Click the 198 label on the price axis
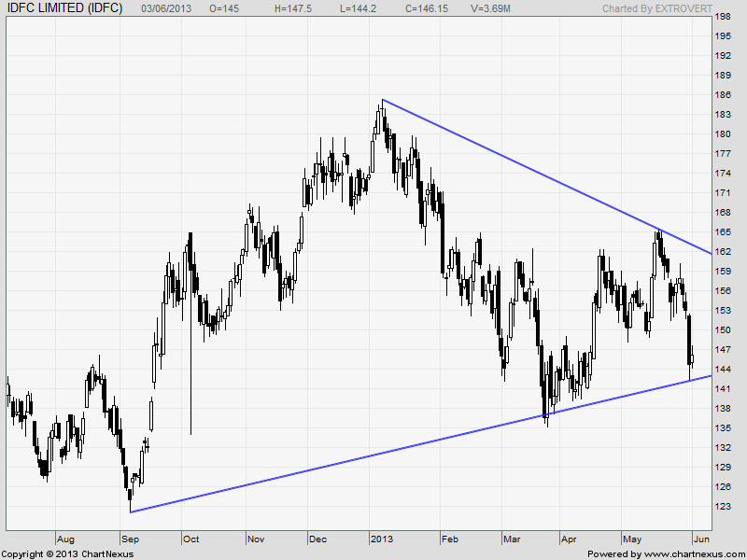This screenshot has width=747, height=560. click(x=722, y=17)
